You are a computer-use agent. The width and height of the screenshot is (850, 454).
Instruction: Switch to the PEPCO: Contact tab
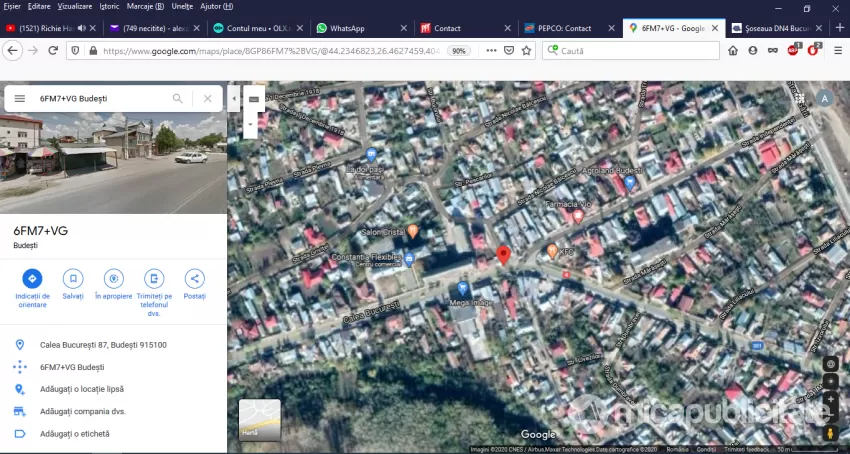pyautogui.click(x=569, y=28)
